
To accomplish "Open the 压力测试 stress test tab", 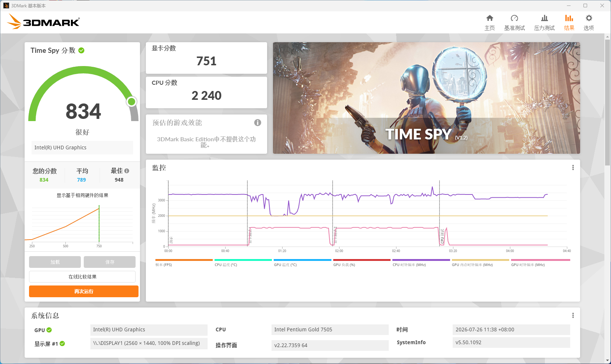I will pyautogui.click(x=544, y=23).
